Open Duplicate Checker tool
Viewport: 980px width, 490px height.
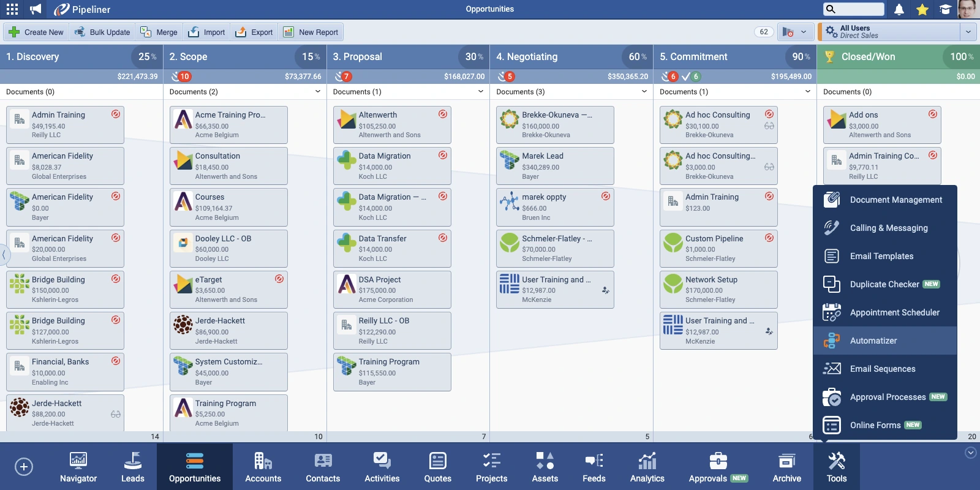[885, 284]
